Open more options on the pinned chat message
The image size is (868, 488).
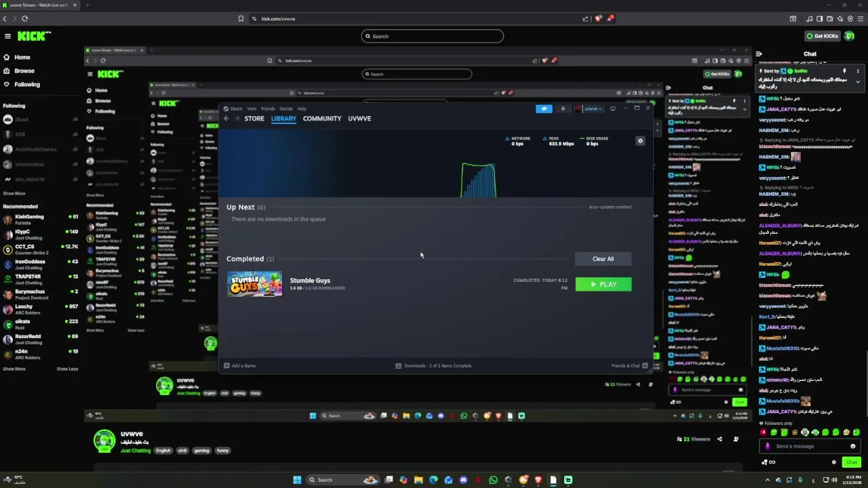point(858,70)
